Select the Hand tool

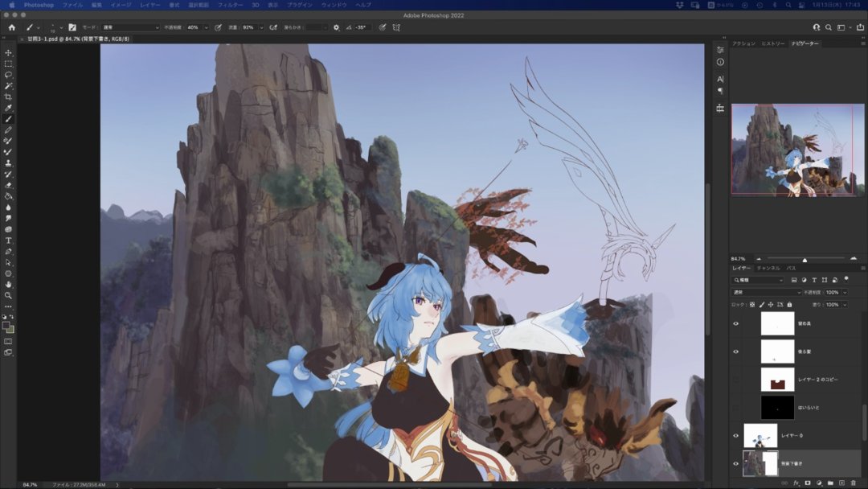pyautogui.click(x=8, y=285)
